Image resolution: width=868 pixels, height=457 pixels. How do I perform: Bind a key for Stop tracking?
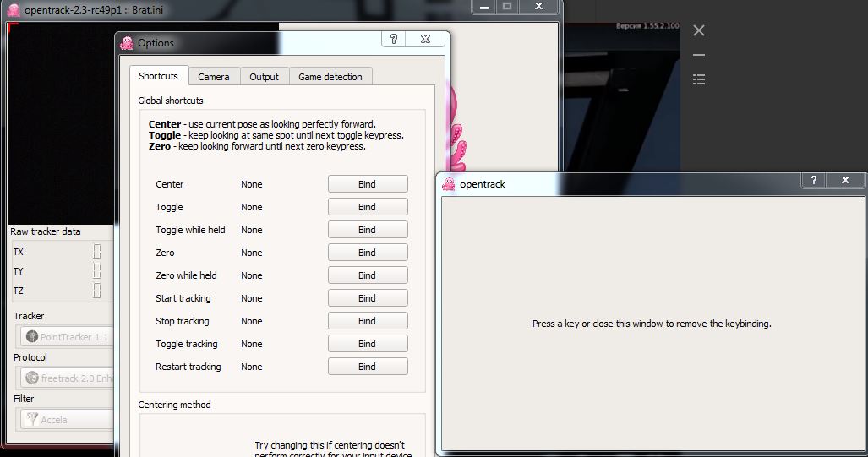click(368, 321)
